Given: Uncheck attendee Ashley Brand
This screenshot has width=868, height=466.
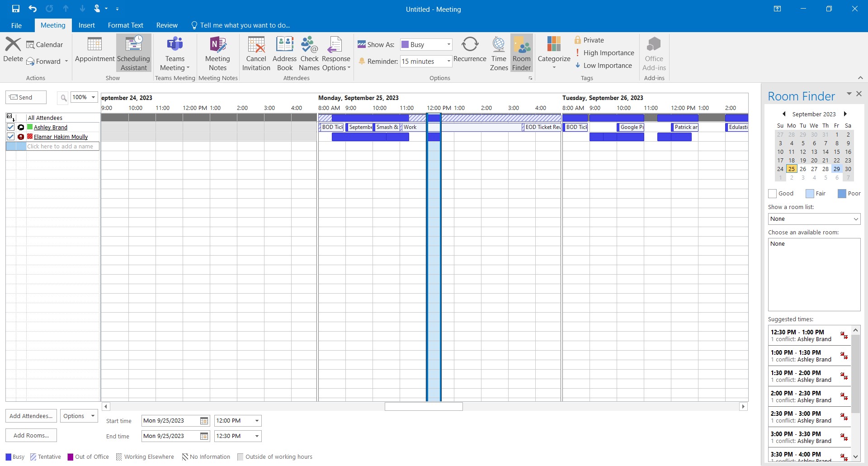Looking at the screenshot, I should (10, 127).
